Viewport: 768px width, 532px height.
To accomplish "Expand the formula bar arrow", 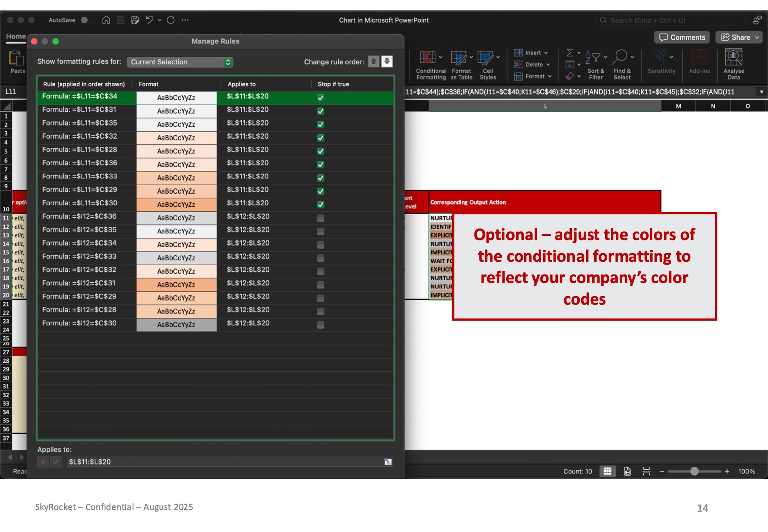I will click(x=761, y=92).
